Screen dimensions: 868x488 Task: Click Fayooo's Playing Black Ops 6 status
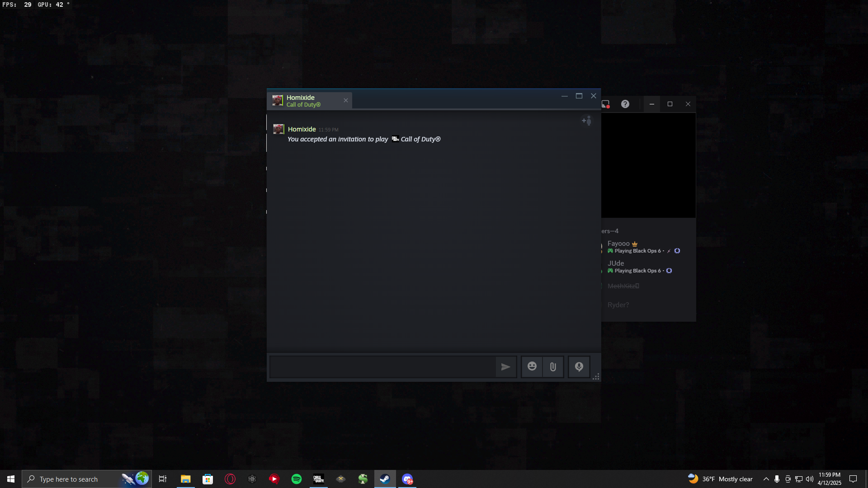pyautogui.click(x=637, y=251)
